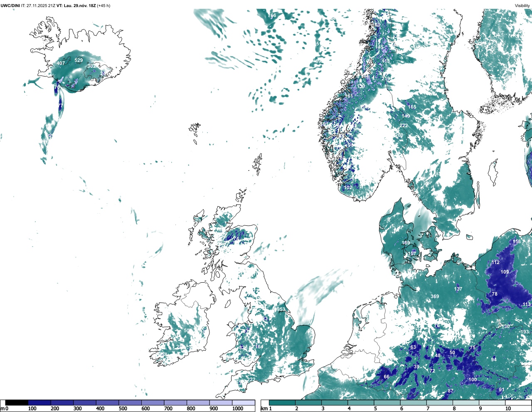Screen dimensions: 532x412
Task: Click the '87' value near bottom edge
Action: (451, 391)
